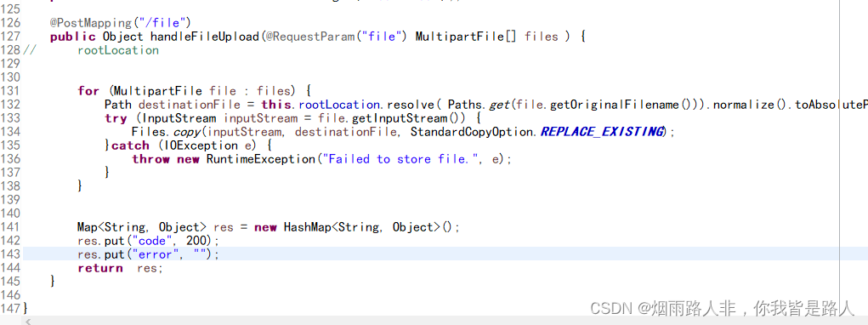
Task: Click Map<String, Object> on line 141
Action: tap(142, 227)
